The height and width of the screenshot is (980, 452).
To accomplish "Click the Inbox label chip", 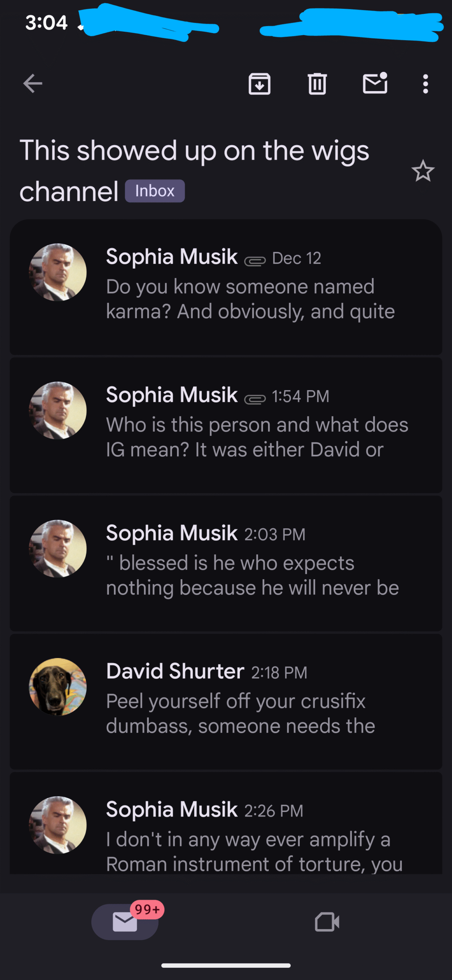I will click(x=155, y=191).
